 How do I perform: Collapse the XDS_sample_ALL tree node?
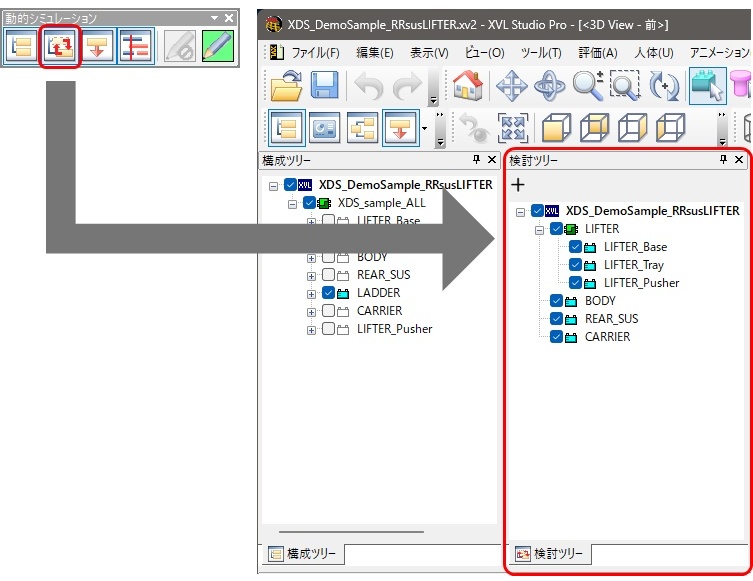tap(293, 203)
